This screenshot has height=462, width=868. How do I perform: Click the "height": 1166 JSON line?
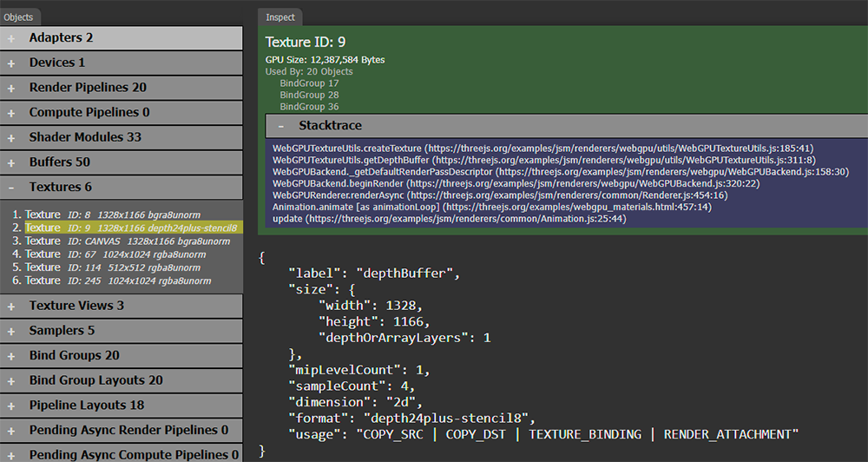tap(374, 321)
